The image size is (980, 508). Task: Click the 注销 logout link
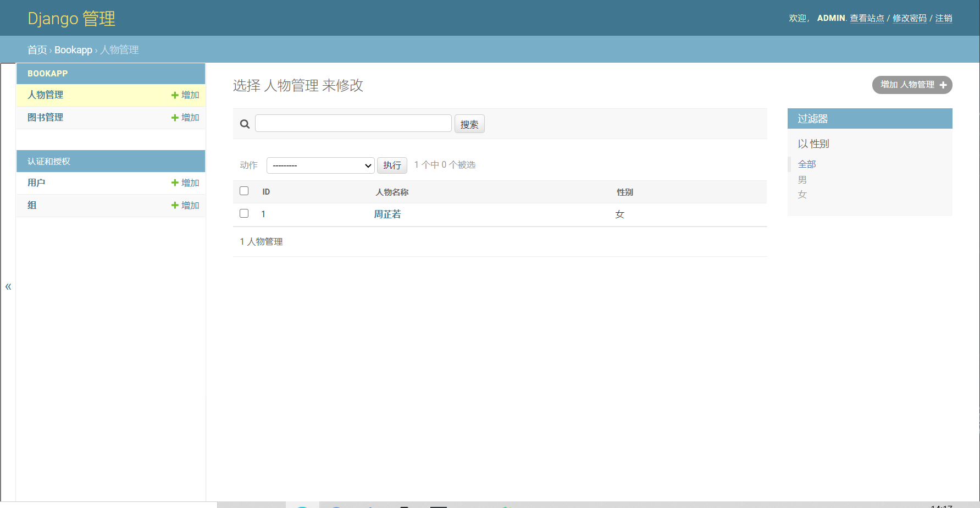pyautogui.click(x=944, y=18)
